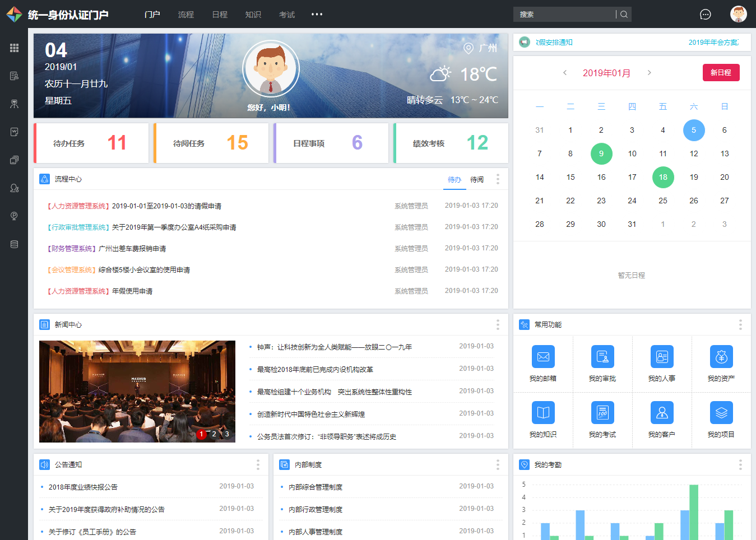Open the chat messages icon
This screenshot has height=540, width=756.
(x=706, y=15)
